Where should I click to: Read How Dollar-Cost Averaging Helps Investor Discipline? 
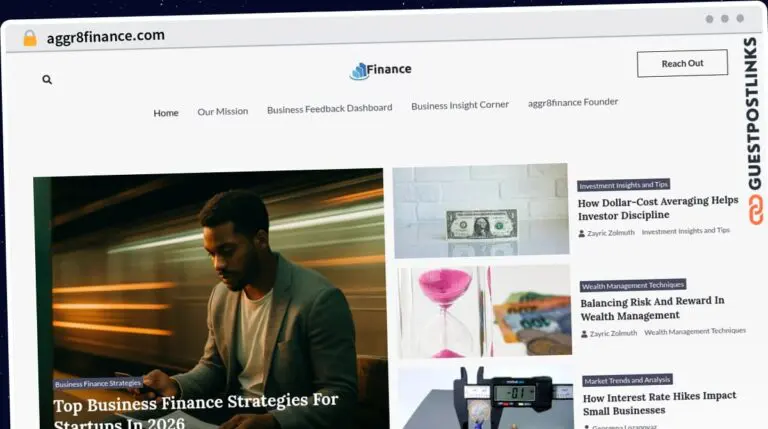[658, 208]
